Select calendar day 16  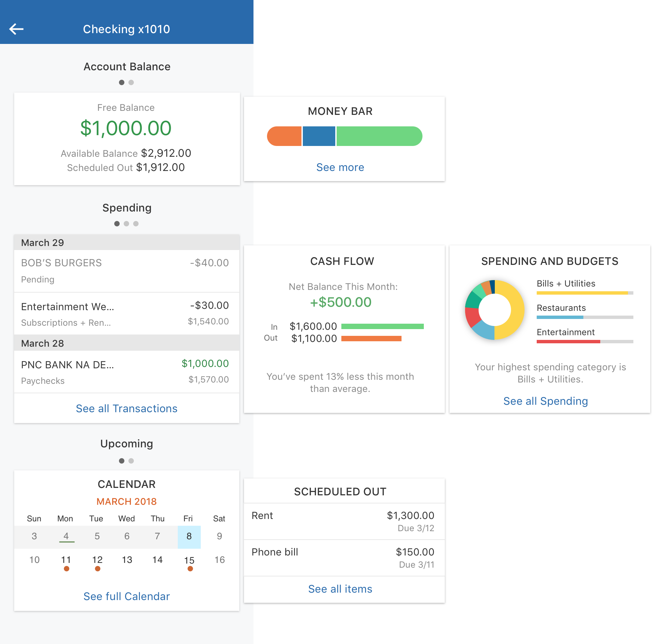[x=220, y=560]
